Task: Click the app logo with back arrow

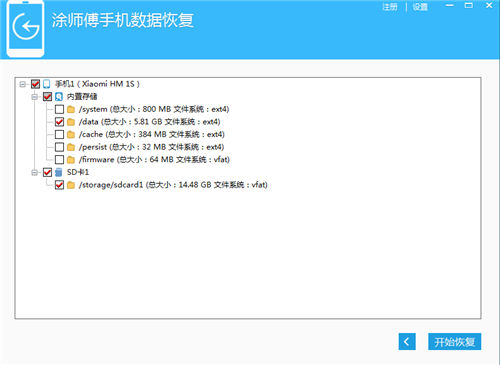Action: click(x=26, y=29)
